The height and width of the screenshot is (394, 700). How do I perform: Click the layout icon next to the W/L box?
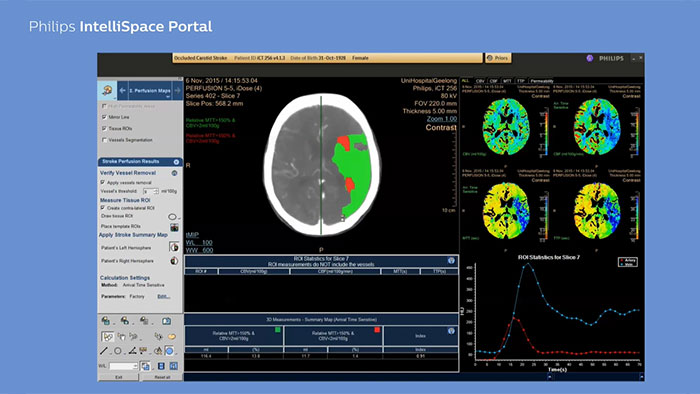145,366
